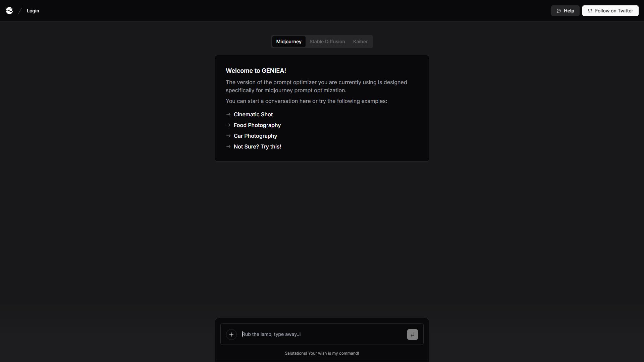Click the send enter-arrow icon
The width and height of the screenshot is (644, 362).
[413, 335]
